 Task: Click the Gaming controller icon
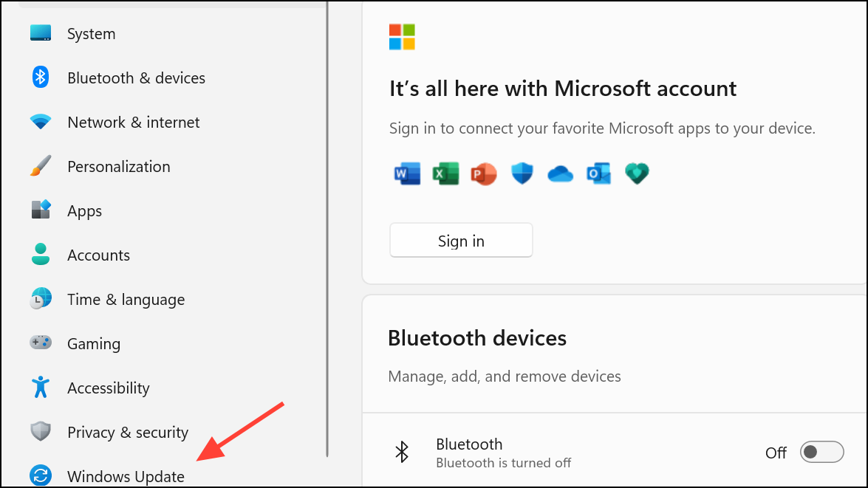(x=41, y=343)
